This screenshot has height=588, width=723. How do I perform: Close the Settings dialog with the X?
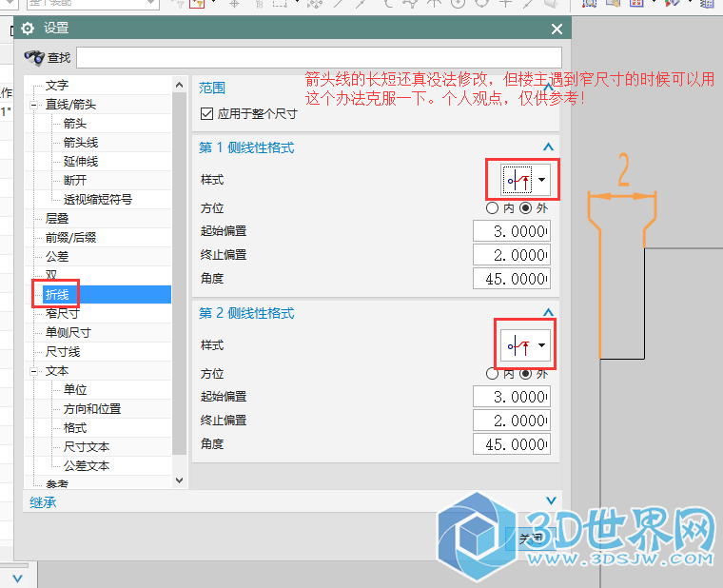pyautogui.click(x=557, y=29)
